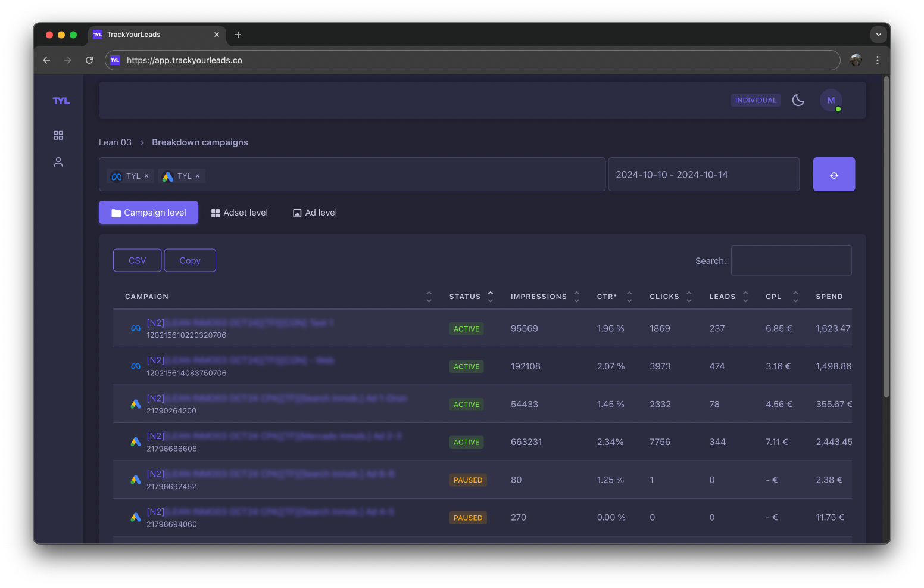Open the M user avatar menu

click(x=831, y=100)
